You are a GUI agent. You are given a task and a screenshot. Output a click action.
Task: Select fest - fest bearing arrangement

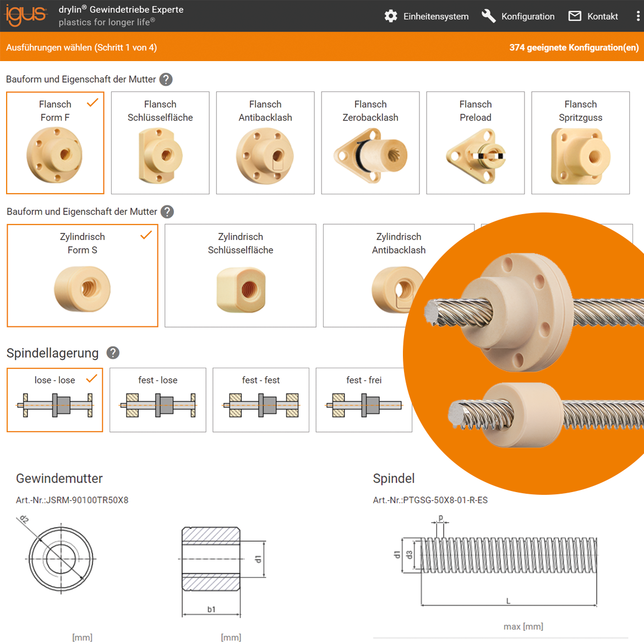pos(261,400)
